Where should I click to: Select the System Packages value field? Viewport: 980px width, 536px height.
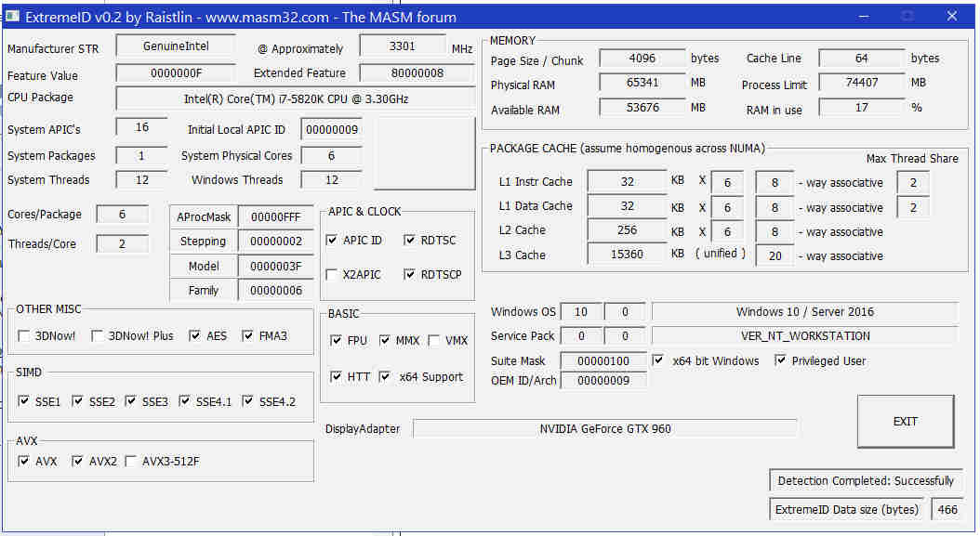pos(142,155)
